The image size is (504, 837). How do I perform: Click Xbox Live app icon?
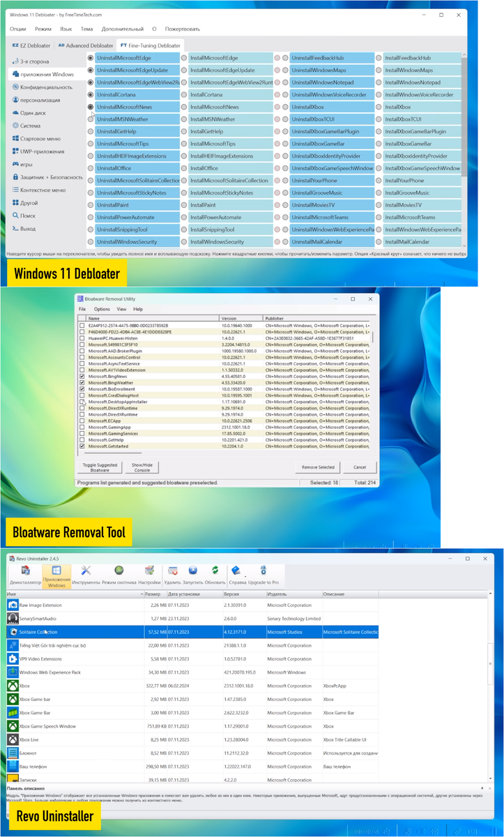point(13,739)
